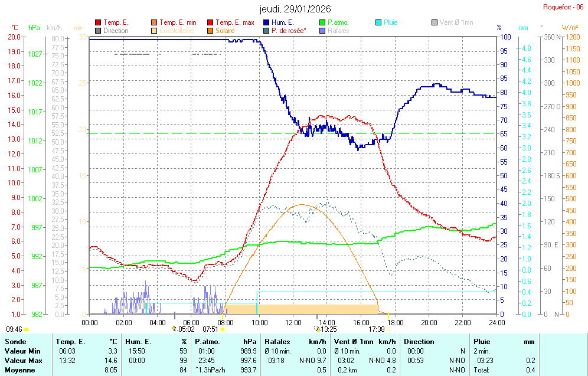Toggle the Temp. E. min legend entry

click(x=178, y=22)
